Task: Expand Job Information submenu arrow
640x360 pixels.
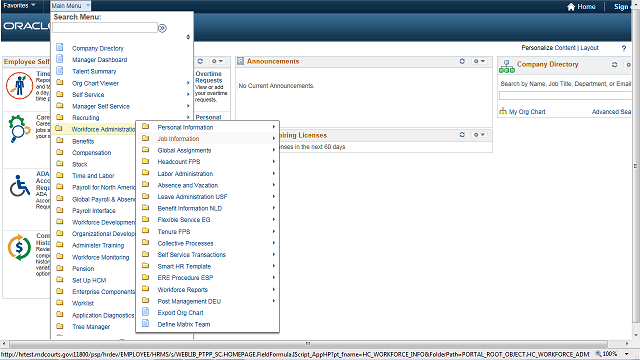Action: pos(274,139)
